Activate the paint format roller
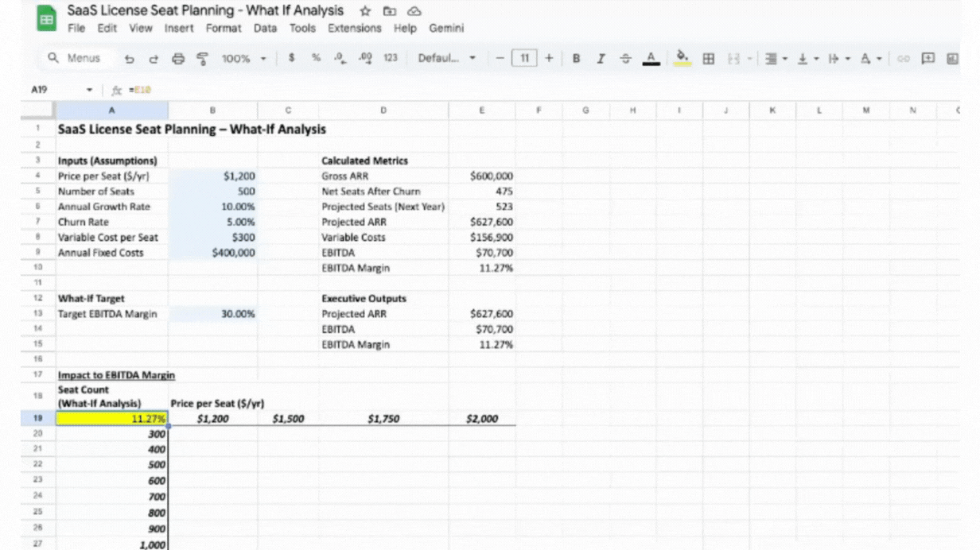 (x=202, y=58)
